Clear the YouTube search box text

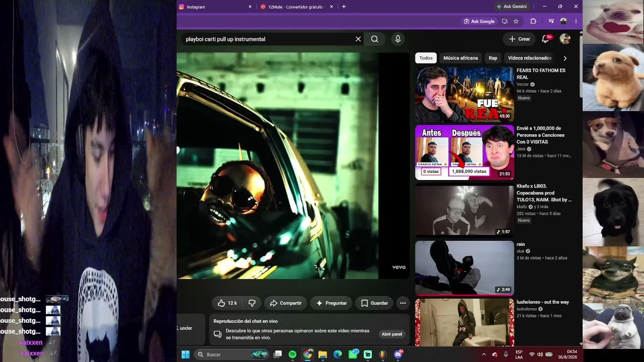coord(358,39)
